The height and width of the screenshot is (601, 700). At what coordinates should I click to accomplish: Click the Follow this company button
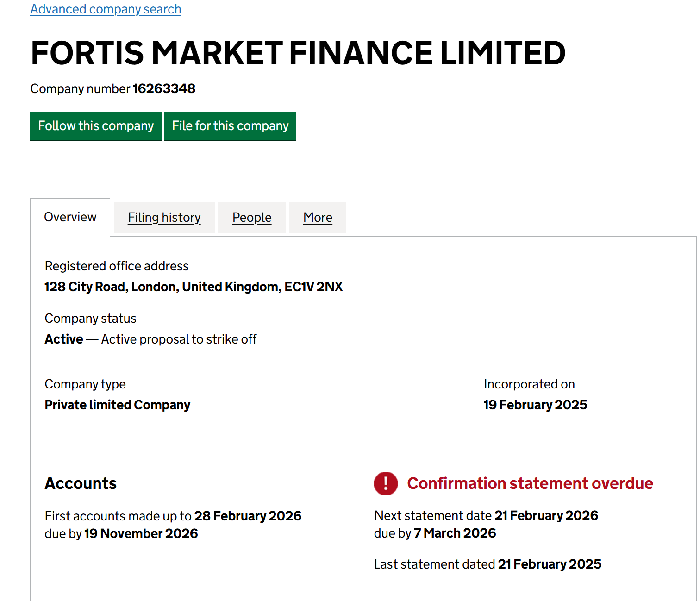96,126
